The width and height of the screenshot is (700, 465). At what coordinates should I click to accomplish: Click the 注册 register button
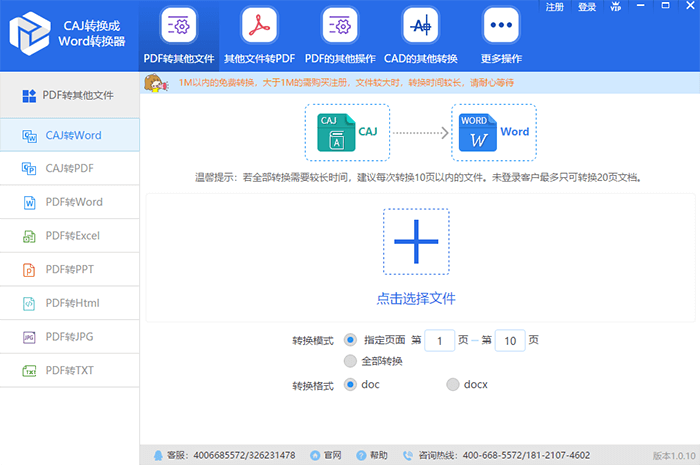555,7
